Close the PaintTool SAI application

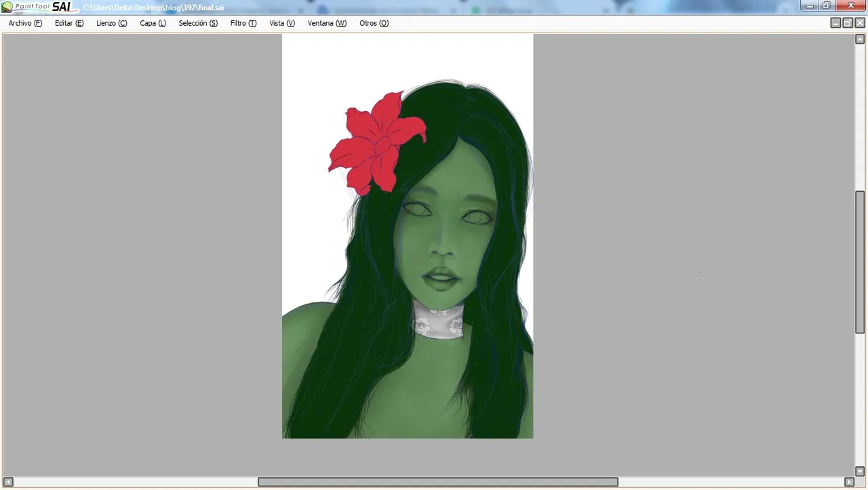pos(850,6)
